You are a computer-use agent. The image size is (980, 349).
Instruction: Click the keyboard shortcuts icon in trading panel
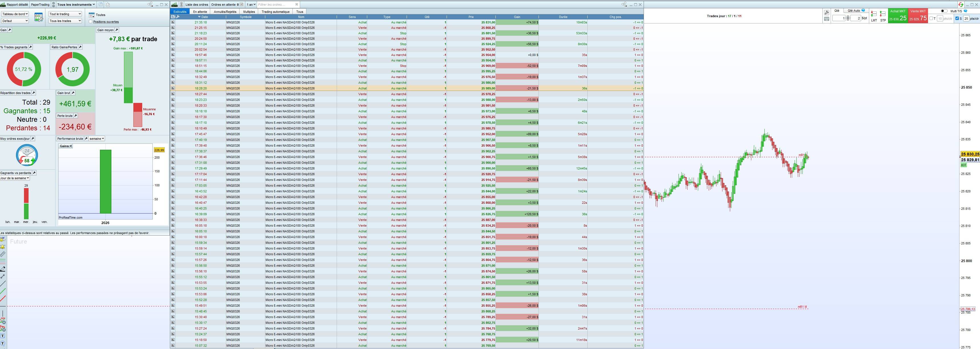coord(827,19)
